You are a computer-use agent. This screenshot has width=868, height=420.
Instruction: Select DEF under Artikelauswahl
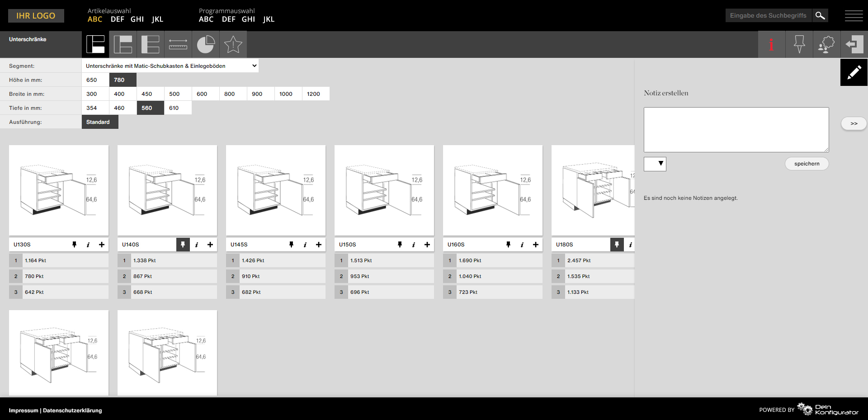pos(117,19)
